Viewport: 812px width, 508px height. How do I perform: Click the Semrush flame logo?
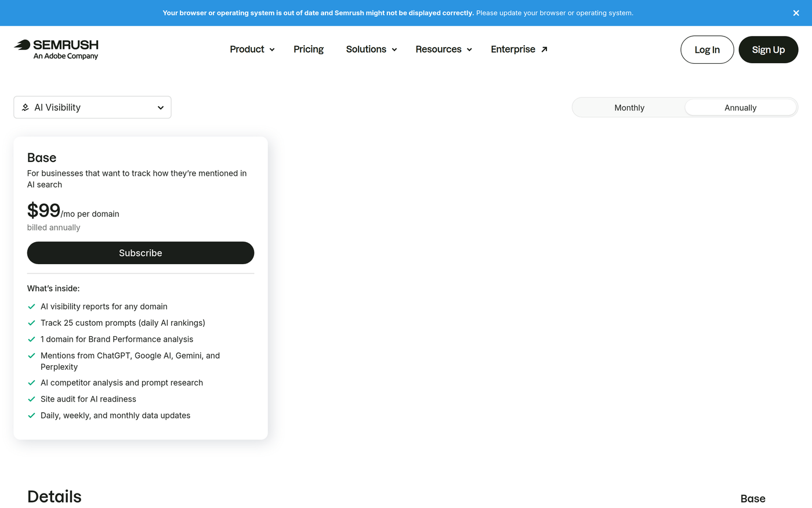pyautogui.click(x=22, y=45)
